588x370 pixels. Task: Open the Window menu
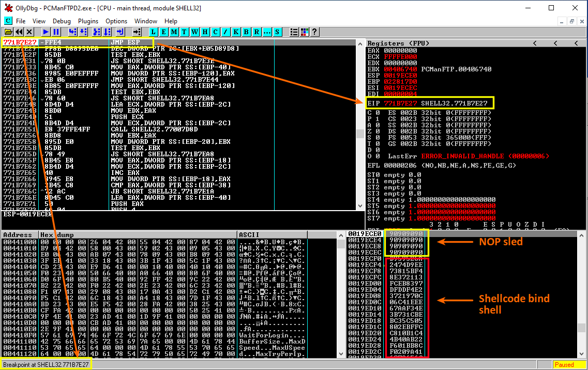pos(145,21)
